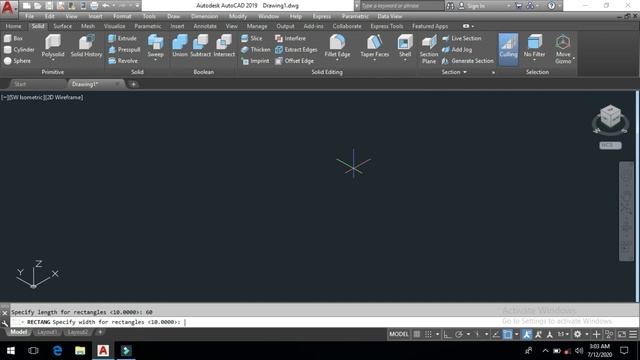This screenshot has height=360, width=640.
Task: Open the Draw menu
Action: pyautogui.click(x=173, y=16)
